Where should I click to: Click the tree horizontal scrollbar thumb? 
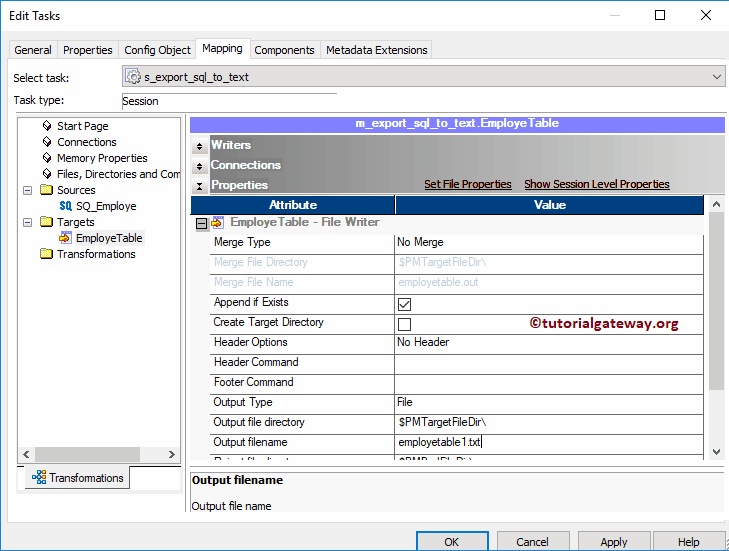[x=87, y=454]
